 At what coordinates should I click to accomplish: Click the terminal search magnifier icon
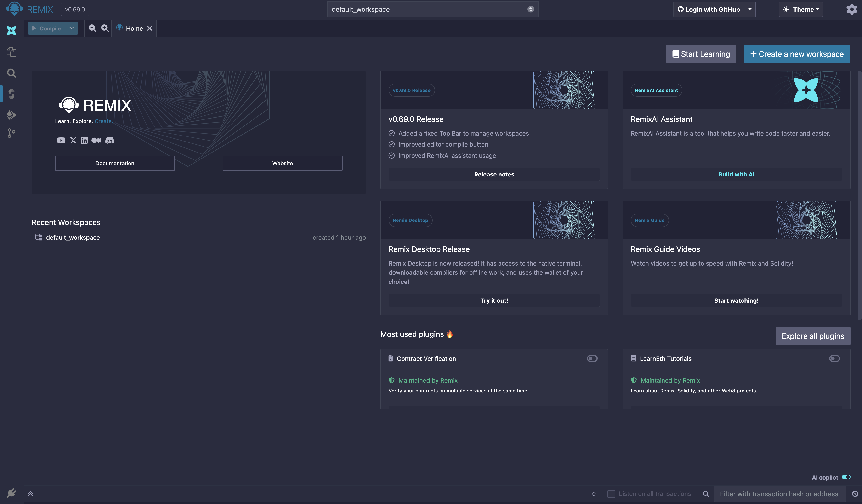[706, 494]
